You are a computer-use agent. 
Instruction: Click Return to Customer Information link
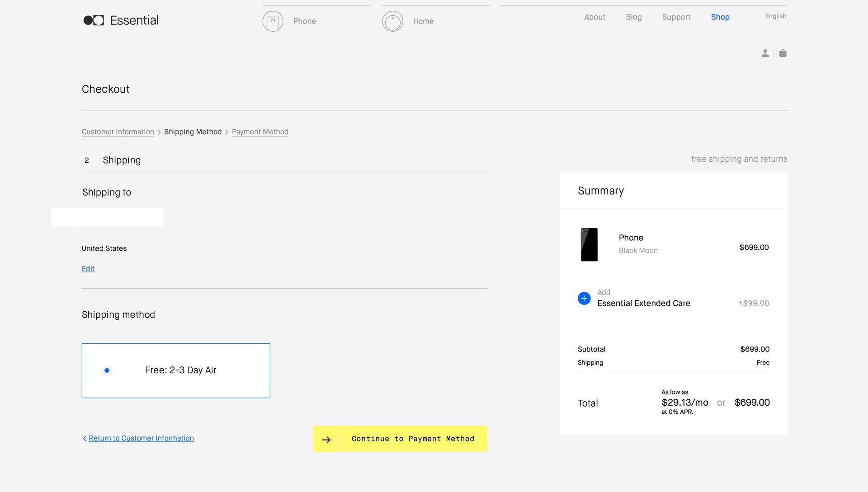pos(141,438)
